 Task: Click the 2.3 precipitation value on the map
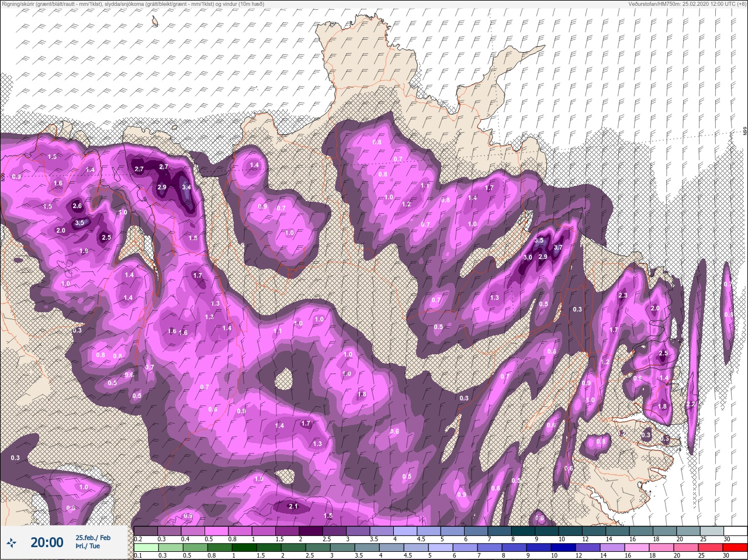click(x=622, y=296)
